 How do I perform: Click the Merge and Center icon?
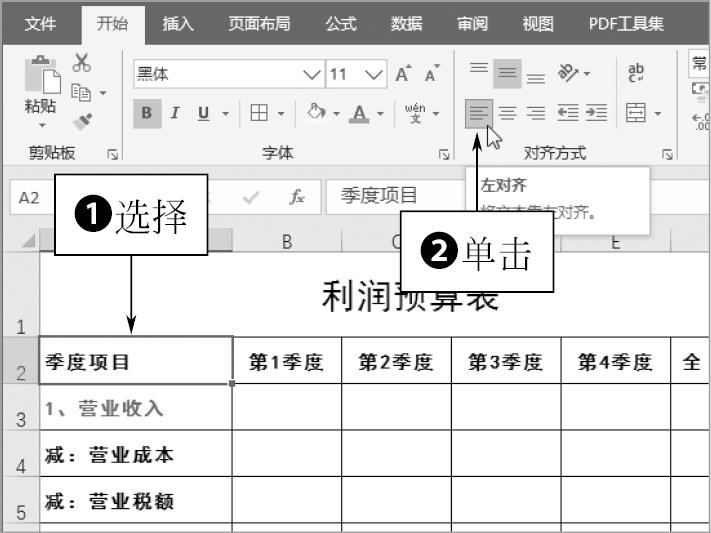click(636, 112)
